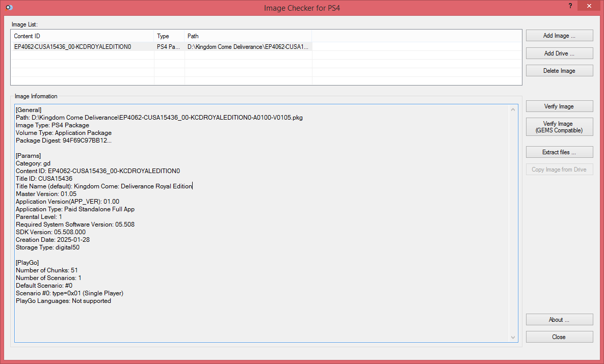Click the 'Category: gd' line
The image size is (604, 364).
coord(33,163)
